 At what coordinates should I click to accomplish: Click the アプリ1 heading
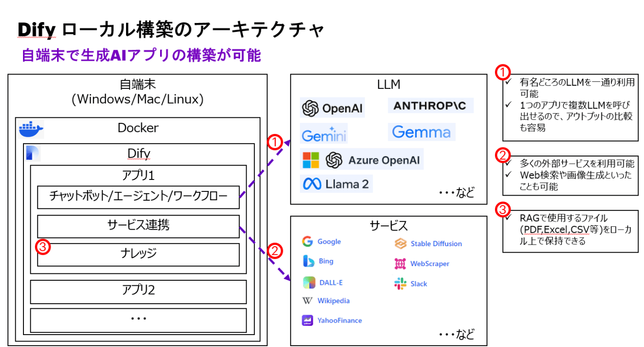coord(138,175)
